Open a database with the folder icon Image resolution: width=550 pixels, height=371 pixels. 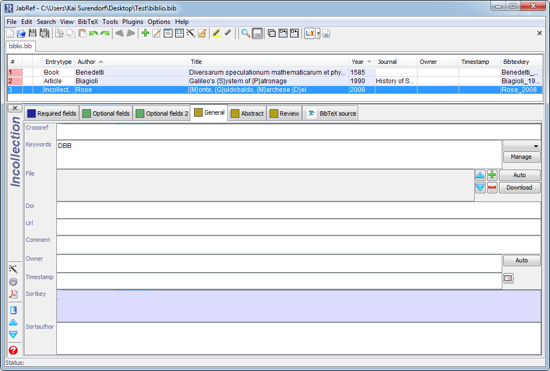(x=21, y=34)
